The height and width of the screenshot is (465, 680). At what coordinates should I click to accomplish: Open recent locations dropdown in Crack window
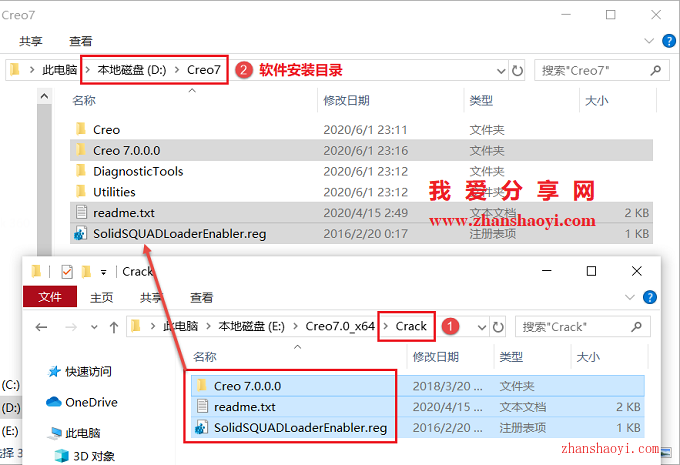(x=94, y=327)
